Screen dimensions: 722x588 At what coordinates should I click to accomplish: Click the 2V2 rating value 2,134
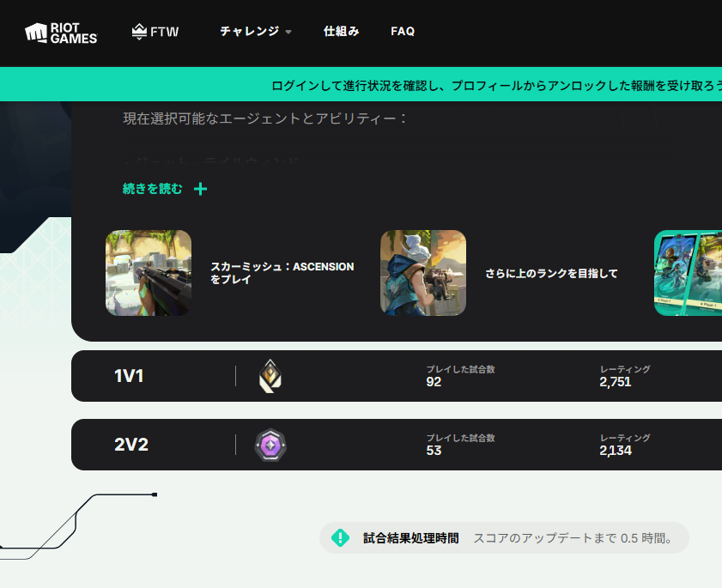(x=616, y=451)
